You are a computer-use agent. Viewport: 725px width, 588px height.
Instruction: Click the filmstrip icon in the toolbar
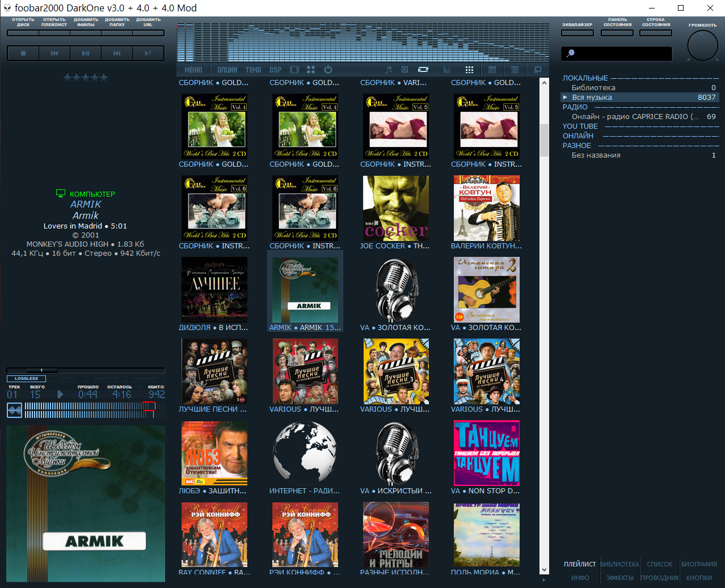click(x=294, y=70)
